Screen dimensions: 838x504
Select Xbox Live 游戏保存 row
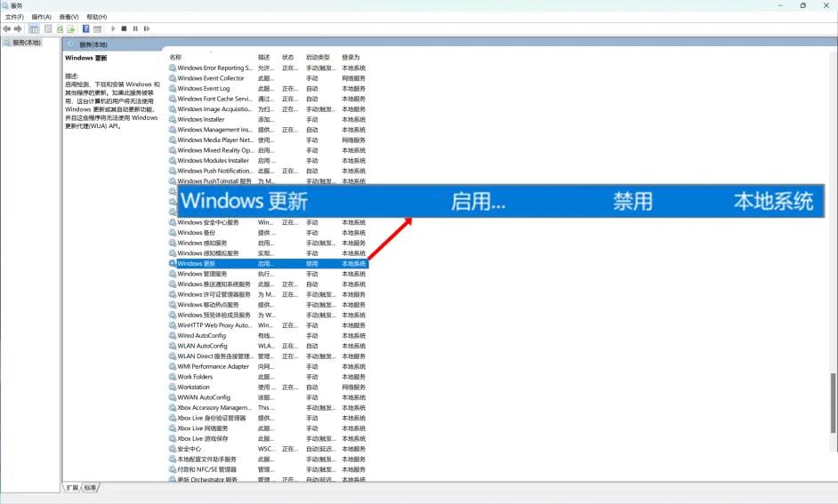268,439
